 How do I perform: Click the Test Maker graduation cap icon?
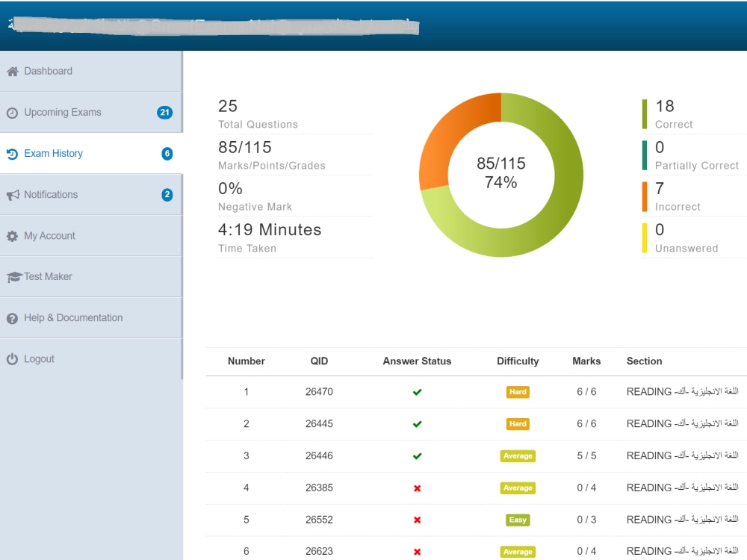click(14, 277)
